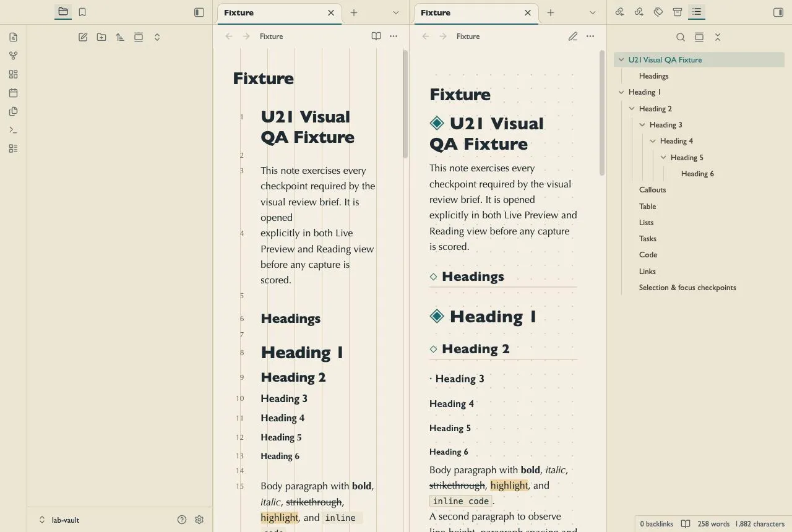Click the left editor vertical scrollbar
Image resolution: width=792 pixels, height=532 pixels.
pos(405,104)
